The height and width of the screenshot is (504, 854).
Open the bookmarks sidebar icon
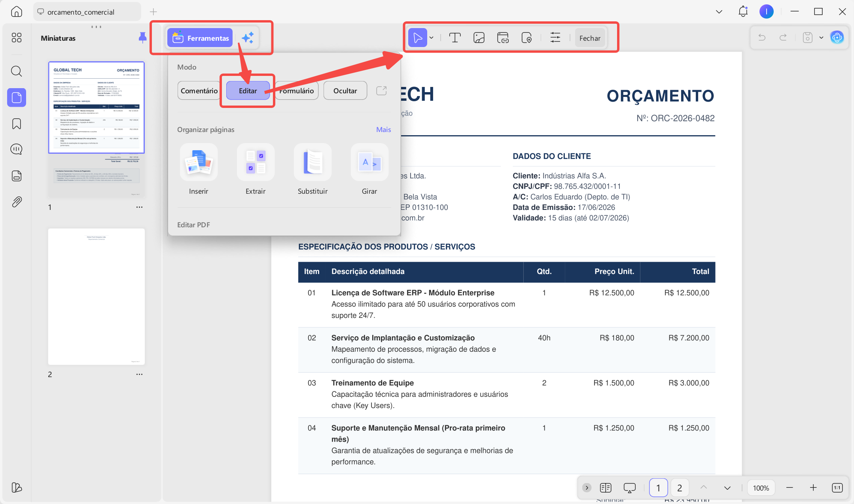[16, 124]
